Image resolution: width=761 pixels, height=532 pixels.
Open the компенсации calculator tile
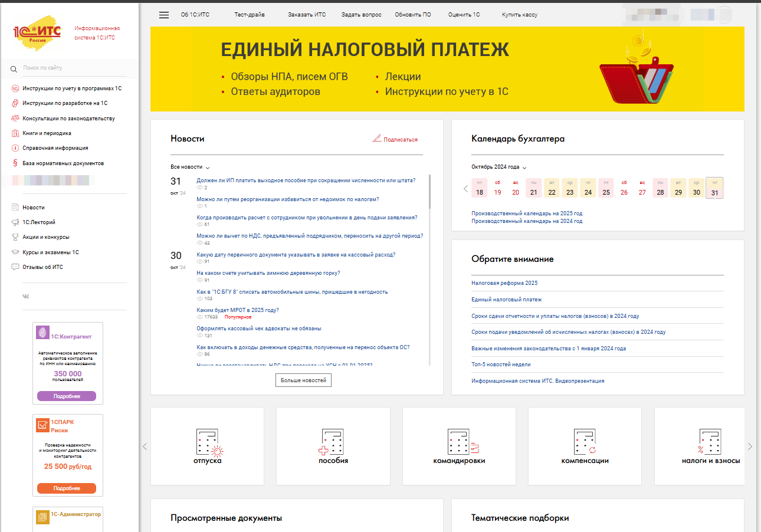point(585,445)
